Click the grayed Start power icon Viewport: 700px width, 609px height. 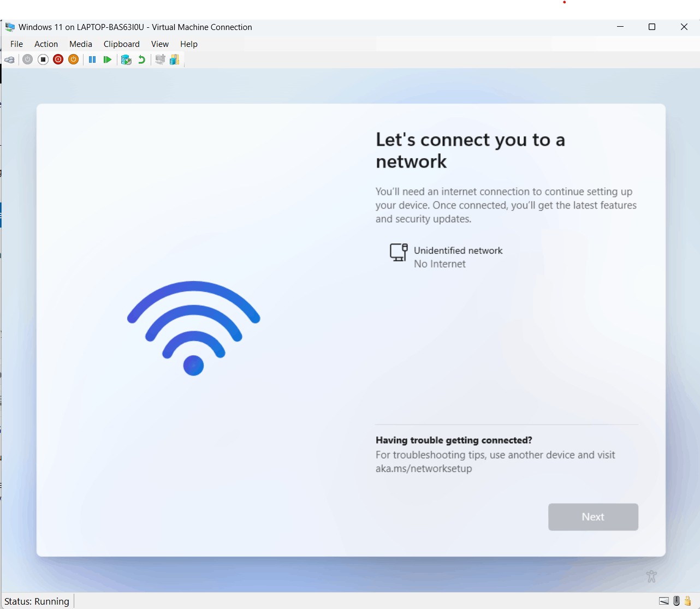[x=28, y=59]
